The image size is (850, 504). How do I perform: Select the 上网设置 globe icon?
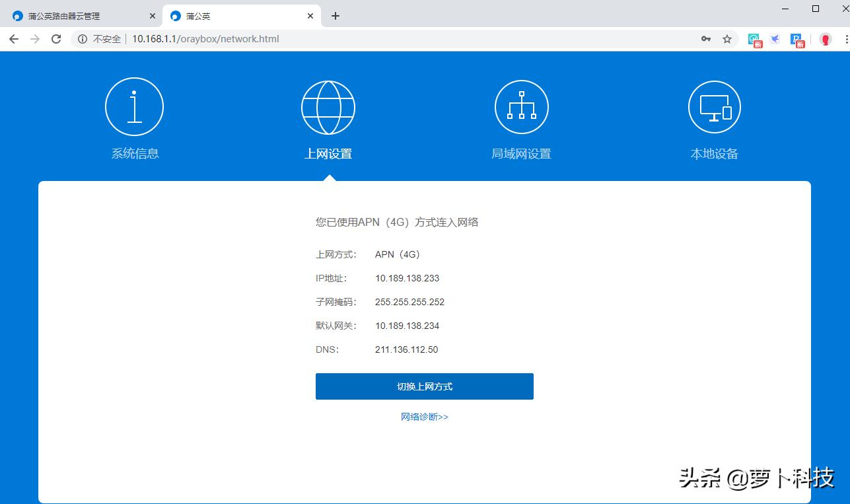tap(328, 106)
